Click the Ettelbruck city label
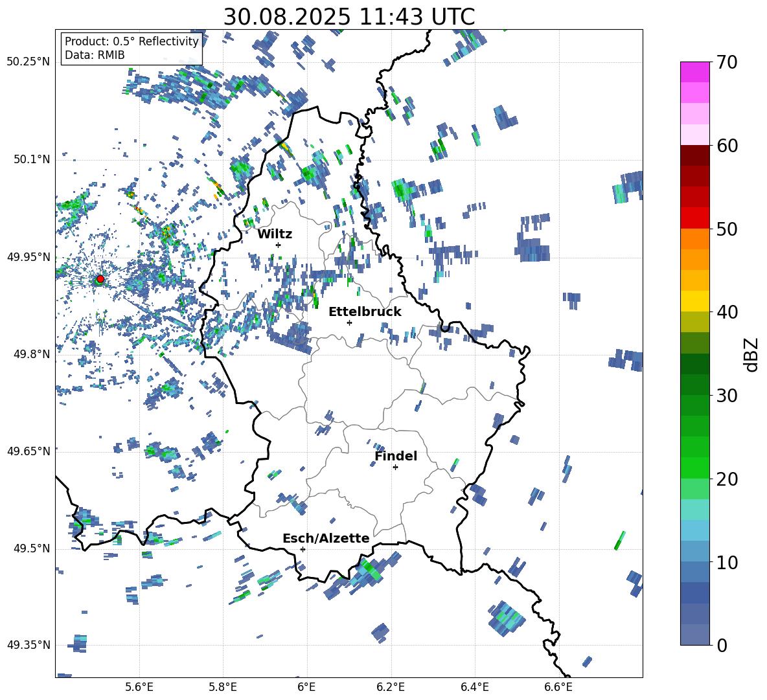The height and width of the screenshot is (700, 767). pos(365,312)
